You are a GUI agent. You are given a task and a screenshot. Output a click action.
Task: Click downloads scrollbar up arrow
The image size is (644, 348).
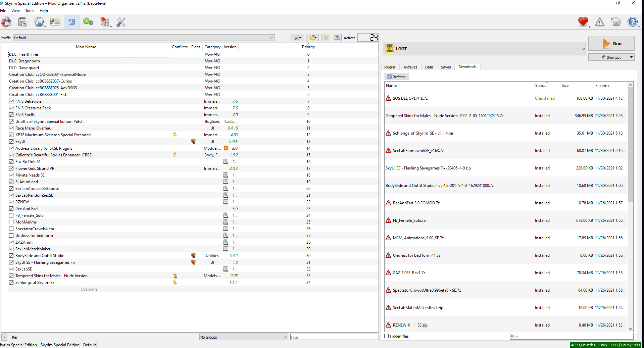(x=630, y=85)
